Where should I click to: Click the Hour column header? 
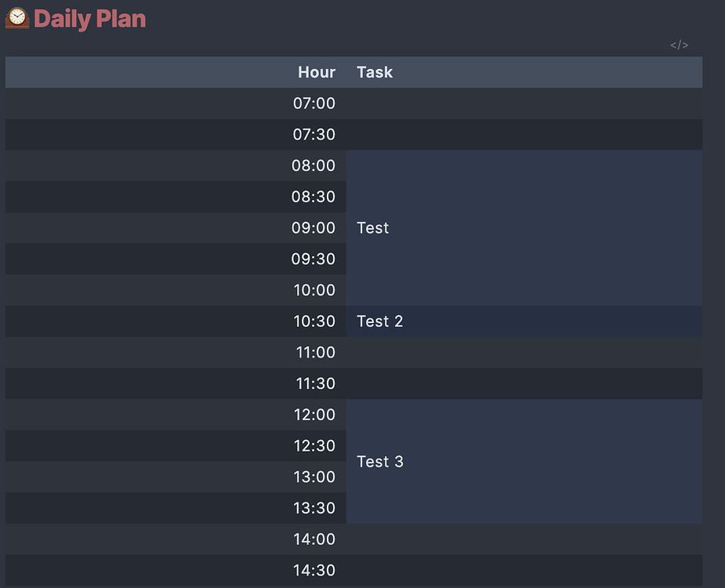pos(317,71)
